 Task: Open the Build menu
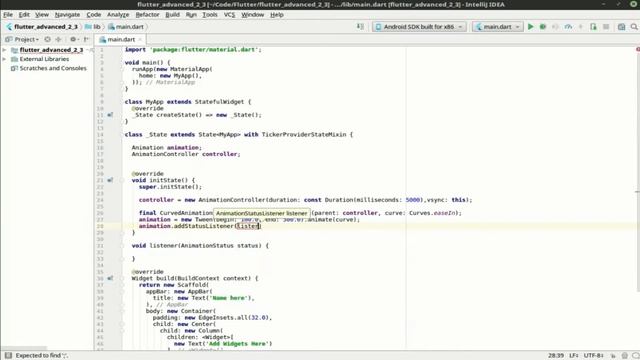172,15
